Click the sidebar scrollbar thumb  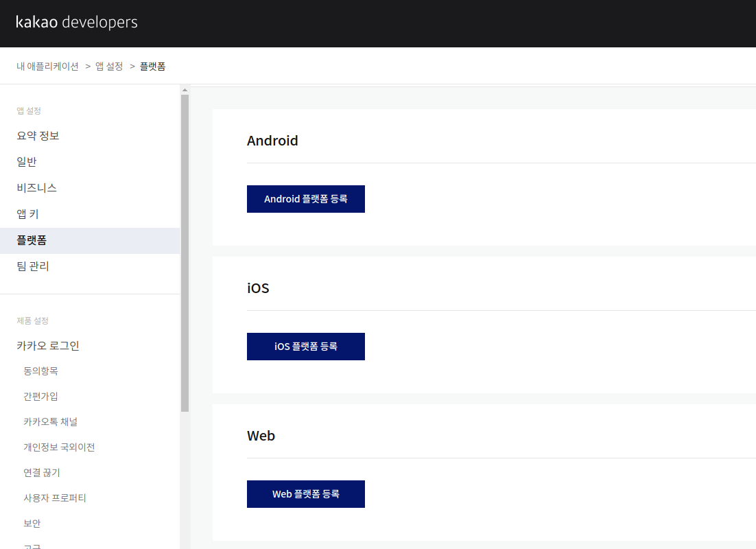pyautogui.click(x=185, y=253)
